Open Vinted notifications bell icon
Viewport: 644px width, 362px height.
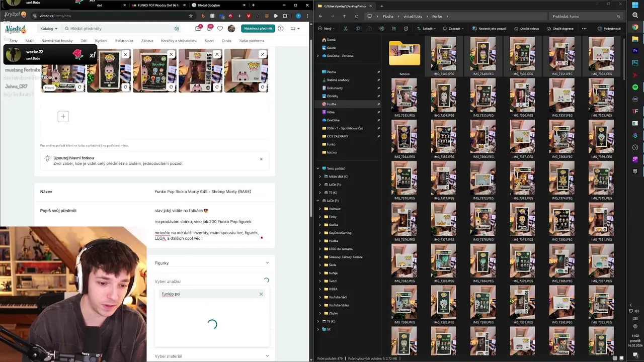[209, 29]
